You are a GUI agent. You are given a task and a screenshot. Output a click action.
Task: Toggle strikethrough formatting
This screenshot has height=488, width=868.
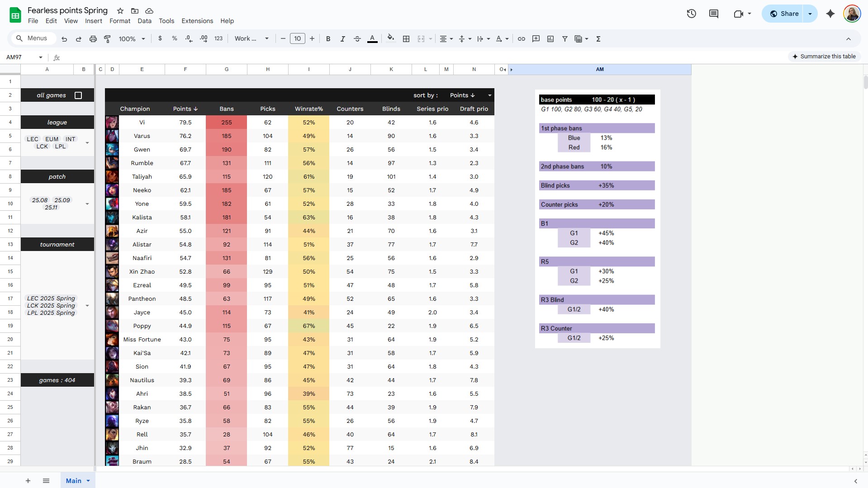(x=357, y=39)
